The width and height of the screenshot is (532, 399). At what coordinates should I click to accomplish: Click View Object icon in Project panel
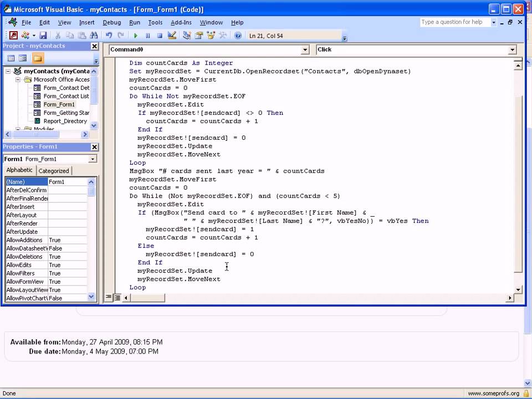click(x=23, y=58)
